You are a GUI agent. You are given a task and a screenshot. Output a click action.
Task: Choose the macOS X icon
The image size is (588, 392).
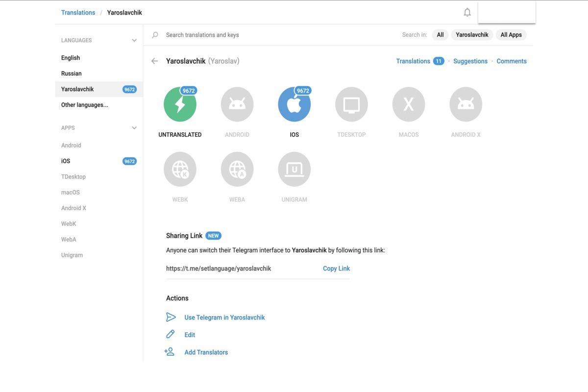(409, 104)
